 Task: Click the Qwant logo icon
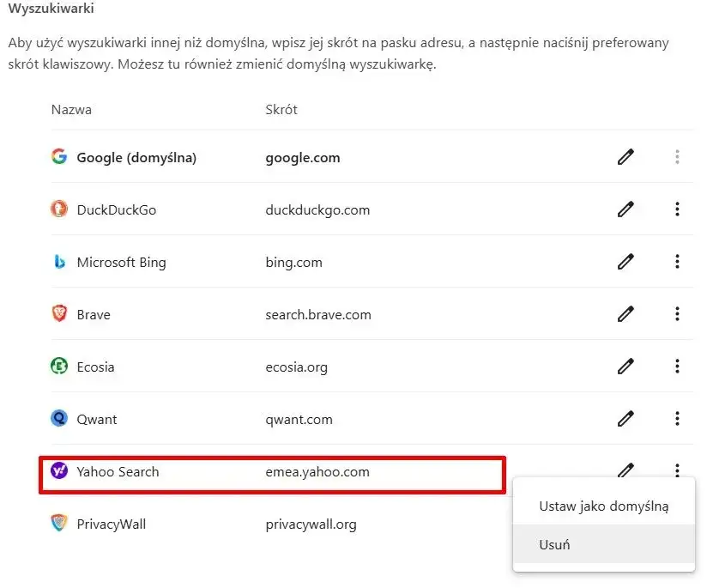pos(58,419)
